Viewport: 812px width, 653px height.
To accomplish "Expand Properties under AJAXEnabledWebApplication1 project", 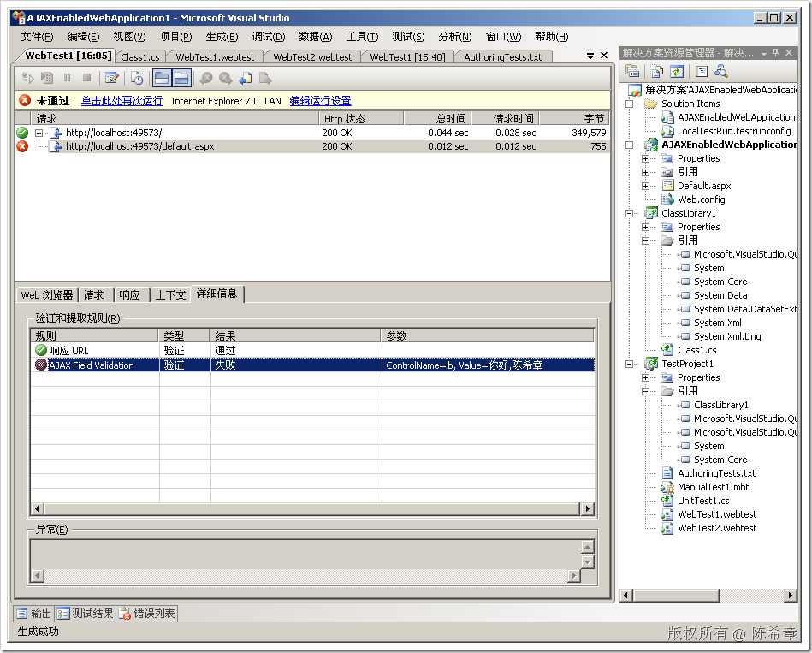I will (645, 158).
